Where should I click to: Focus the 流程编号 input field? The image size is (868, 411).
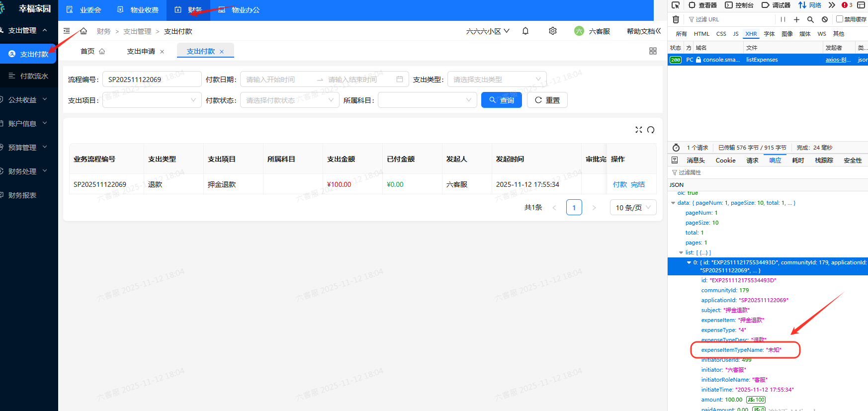(x=152, y=80)
